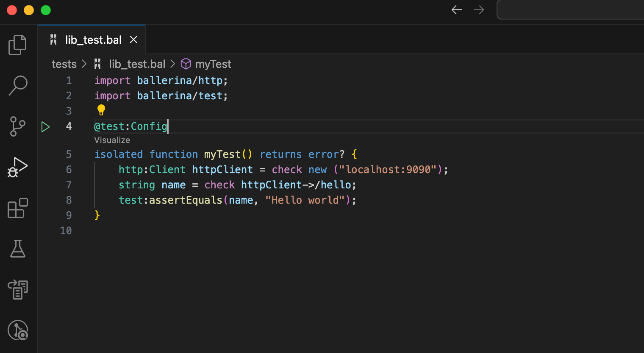Screen dimensions: 644x353
Task: Open Run and Debug view
Action: (17, 167)
